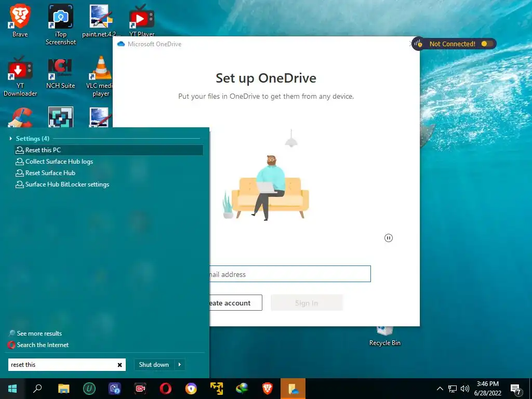532x399 pixels.
Task: Open the Recycle Bin on desktop
Action: tap(385, 336)
